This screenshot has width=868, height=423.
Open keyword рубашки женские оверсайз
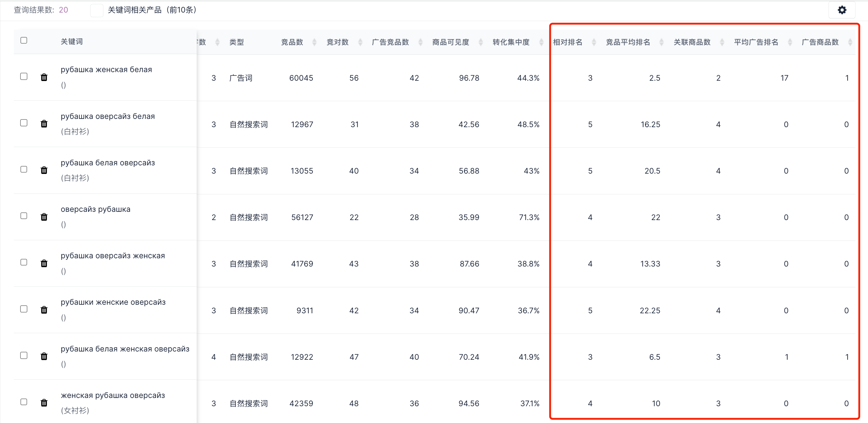click(x=113, y=302)
